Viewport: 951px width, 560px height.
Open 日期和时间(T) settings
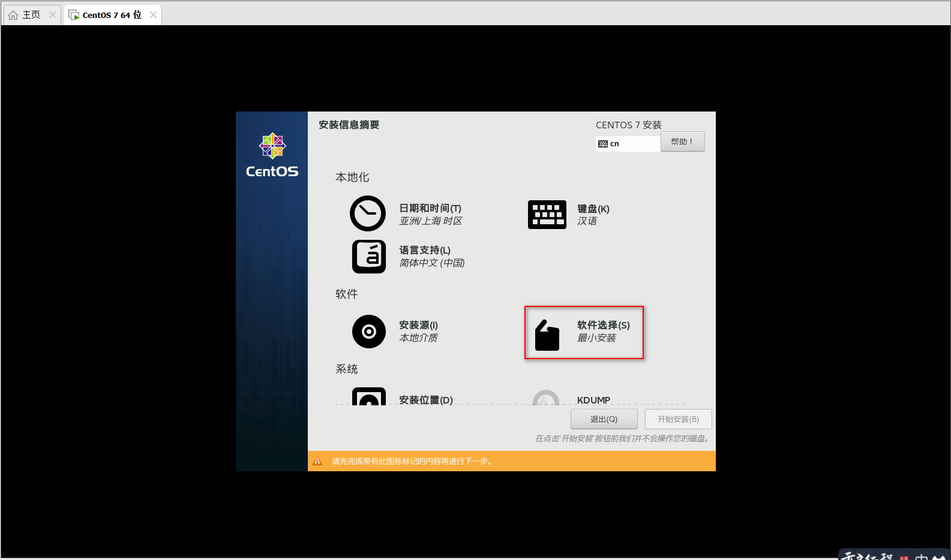click(x=430, y=208)
